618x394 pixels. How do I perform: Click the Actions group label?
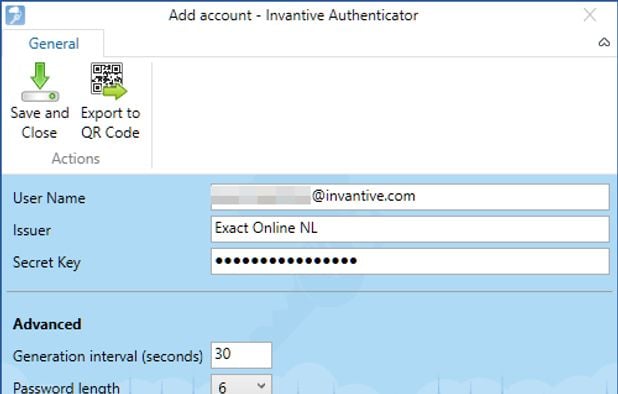coord(76,158)
